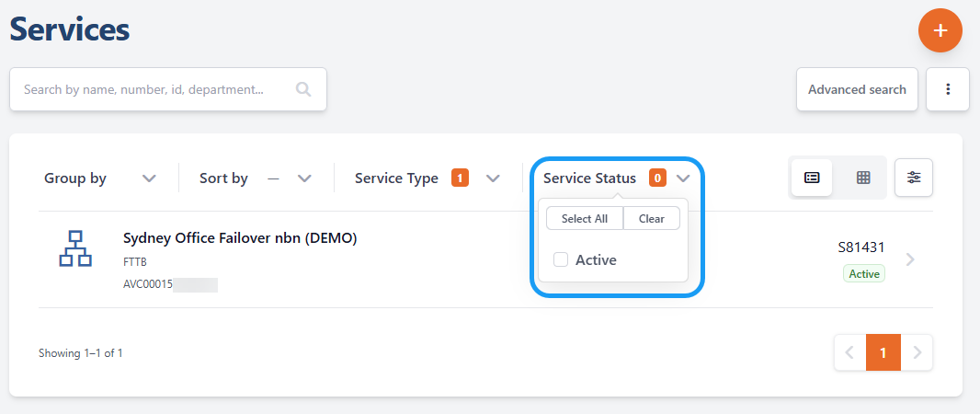
Task: Tick the Active status checkbox
Action: 561,259
